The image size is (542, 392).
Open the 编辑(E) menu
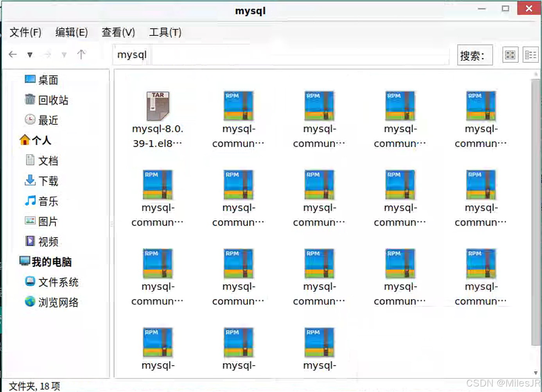coord(72,32)
